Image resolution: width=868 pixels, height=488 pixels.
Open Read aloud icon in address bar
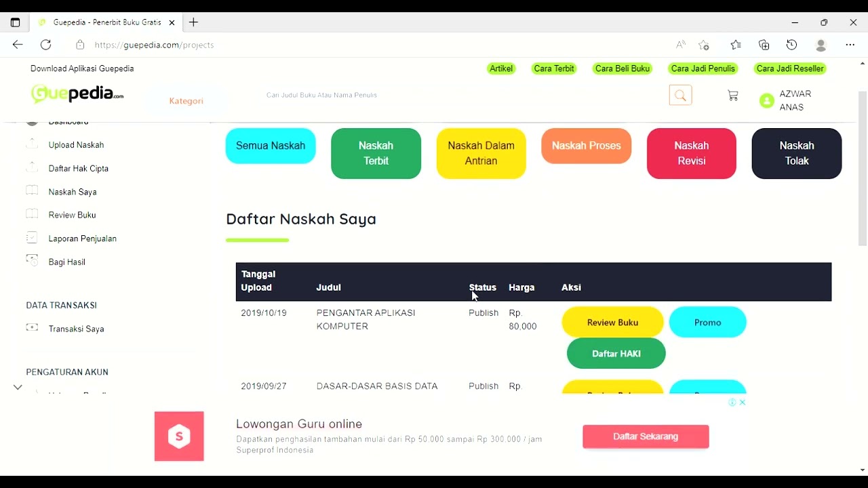(680, 45)
